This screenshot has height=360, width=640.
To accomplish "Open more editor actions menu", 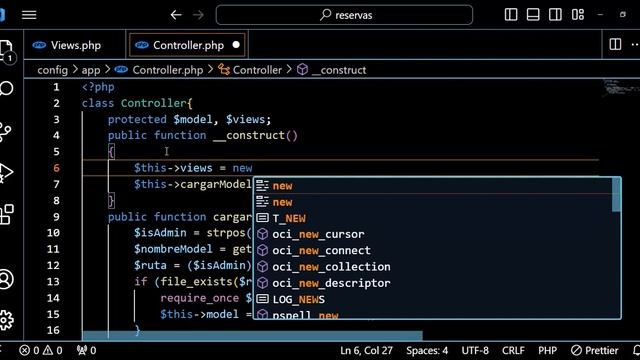I will coord(635,44).
